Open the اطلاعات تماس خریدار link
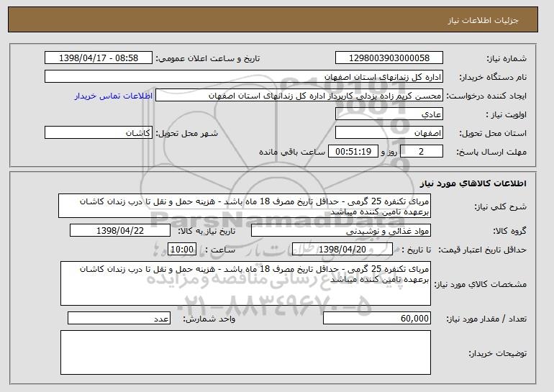This screenshot has height=392, width=554. [x=114, y=96]
